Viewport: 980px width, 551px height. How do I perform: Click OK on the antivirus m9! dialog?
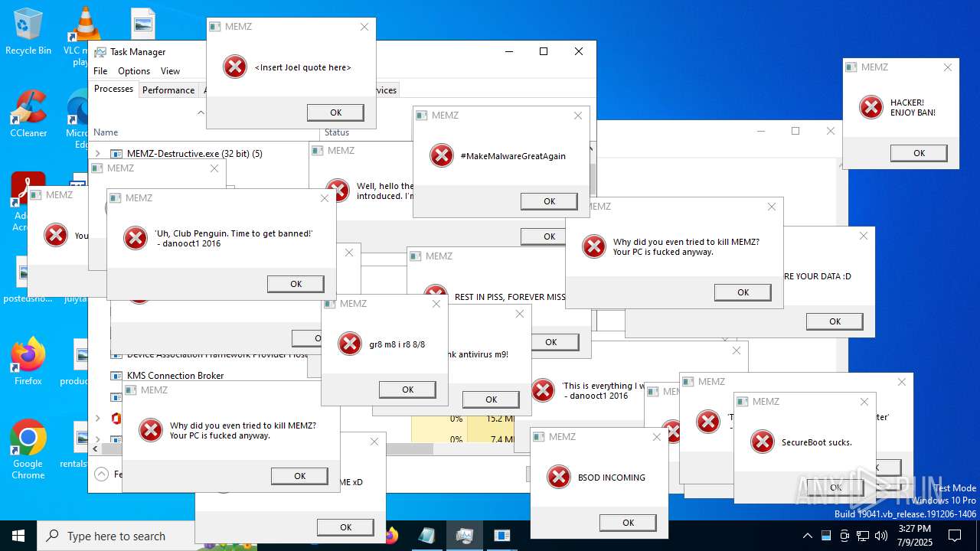(x=491, y=399)
